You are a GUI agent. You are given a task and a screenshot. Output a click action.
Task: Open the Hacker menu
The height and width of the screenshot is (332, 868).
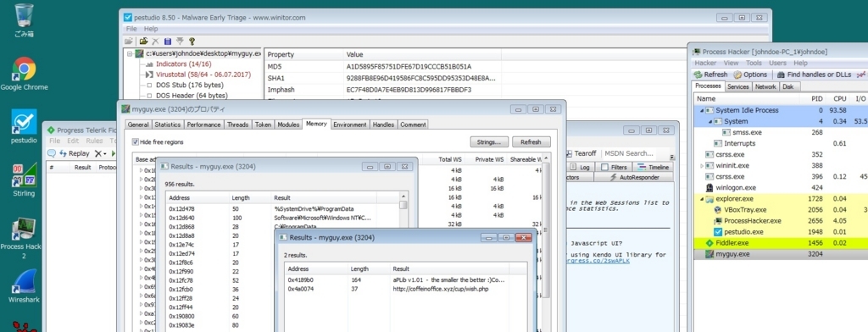(x=705, y=63)
